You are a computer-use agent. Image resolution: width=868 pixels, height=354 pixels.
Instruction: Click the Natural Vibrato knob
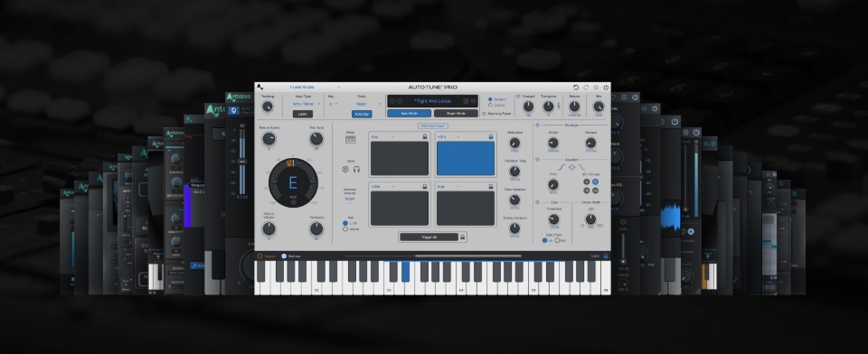click(x=269, y=228)
